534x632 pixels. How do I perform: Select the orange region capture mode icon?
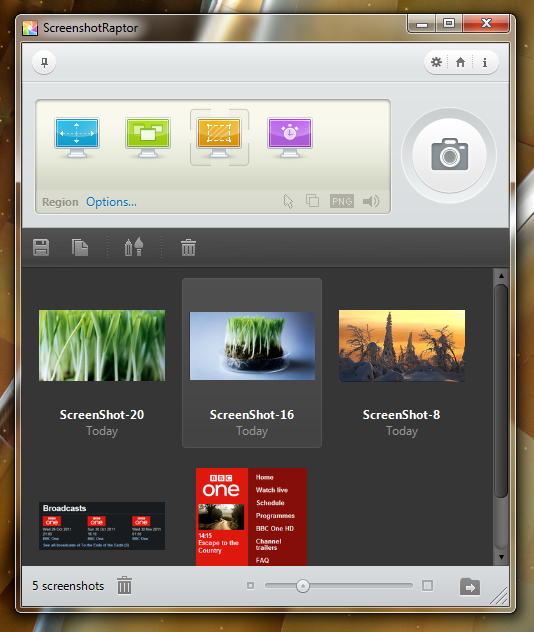(219, 137)
